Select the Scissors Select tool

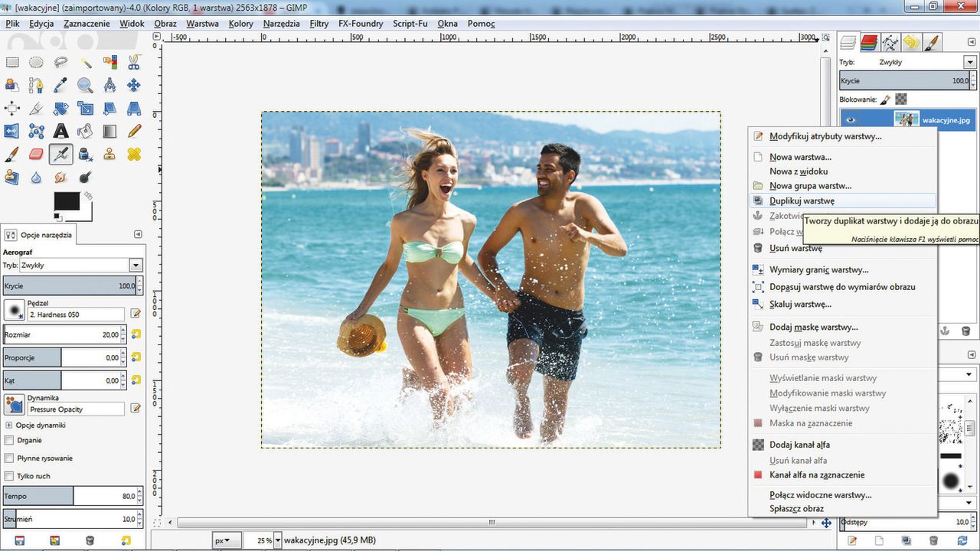coord(134,63)
